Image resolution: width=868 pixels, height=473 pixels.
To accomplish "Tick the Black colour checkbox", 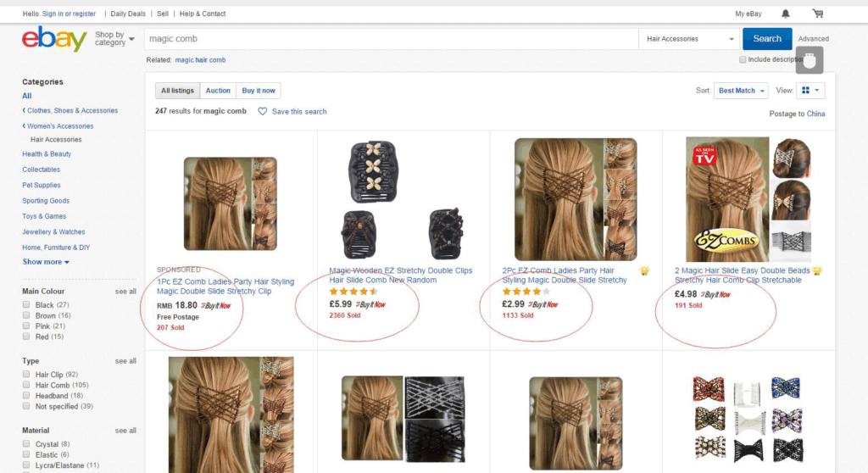I will pos(27,305).
